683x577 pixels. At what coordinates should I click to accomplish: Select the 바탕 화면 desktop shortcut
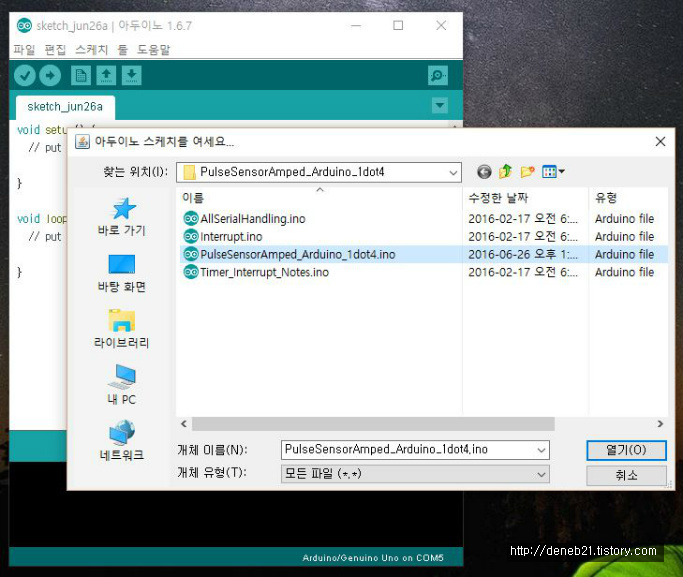(x=122, y=273)
